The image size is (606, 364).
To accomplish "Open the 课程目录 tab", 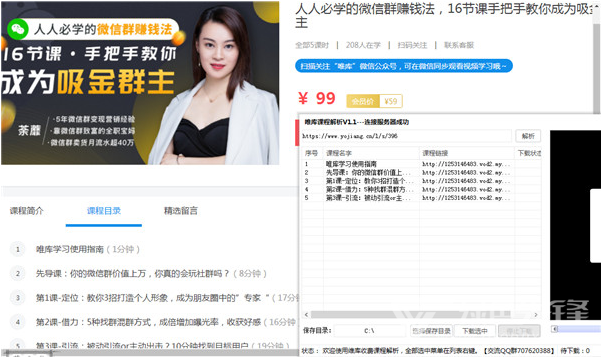I will [104, 211].
